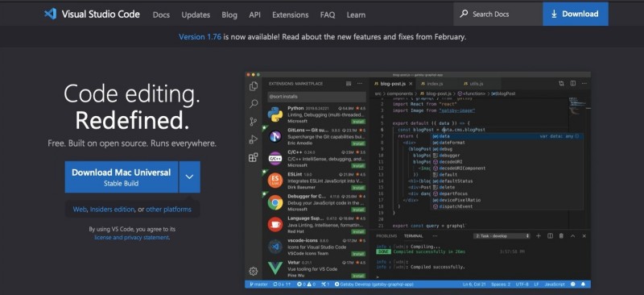Click the search magnifier icon in Search Docs
The width and height of the screenshot is (644, 295).
pos(464,14)
